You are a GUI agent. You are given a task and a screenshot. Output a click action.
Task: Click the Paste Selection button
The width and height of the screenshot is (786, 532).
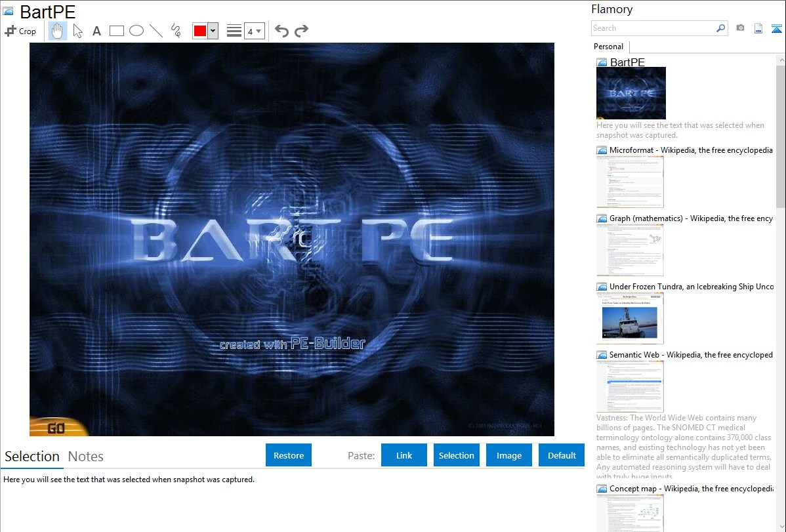[457, 455]
